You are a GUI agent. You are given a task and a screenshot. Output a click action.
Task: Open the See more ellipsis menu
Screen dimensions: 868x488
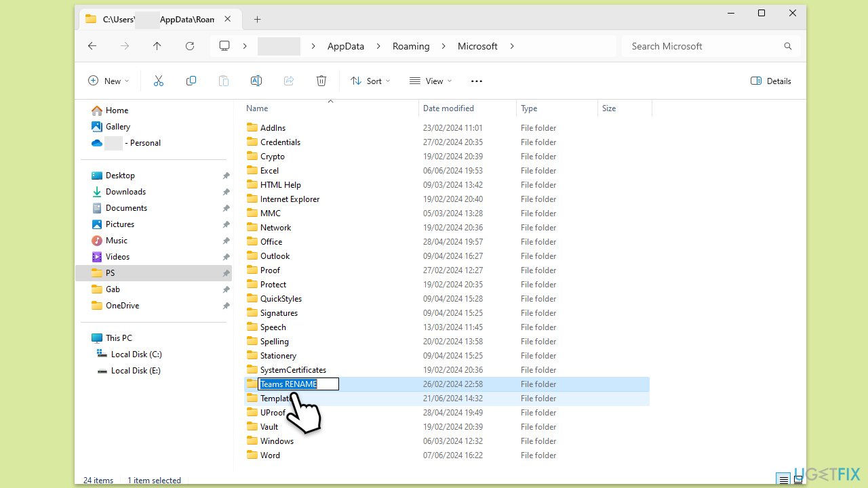coord(477,81)
